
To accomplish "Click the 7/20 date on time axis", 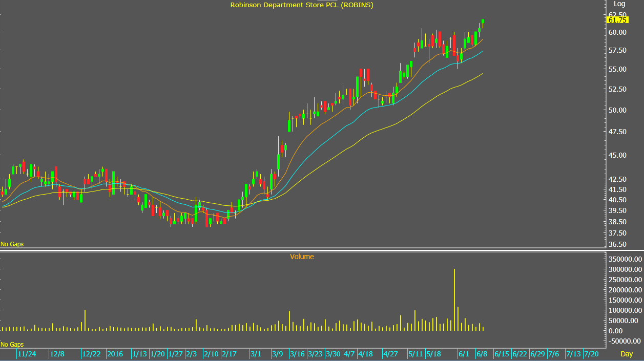I will point(591,354).
